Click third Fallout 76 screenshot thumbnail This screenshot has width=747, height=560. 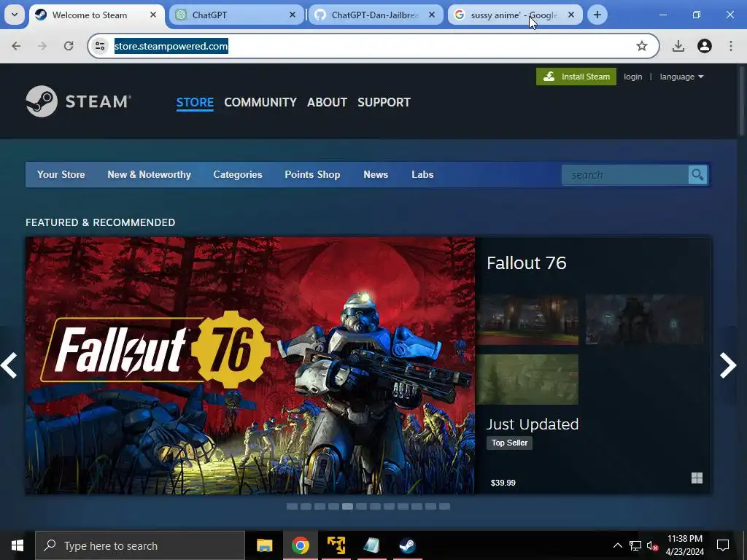[527, 379]
